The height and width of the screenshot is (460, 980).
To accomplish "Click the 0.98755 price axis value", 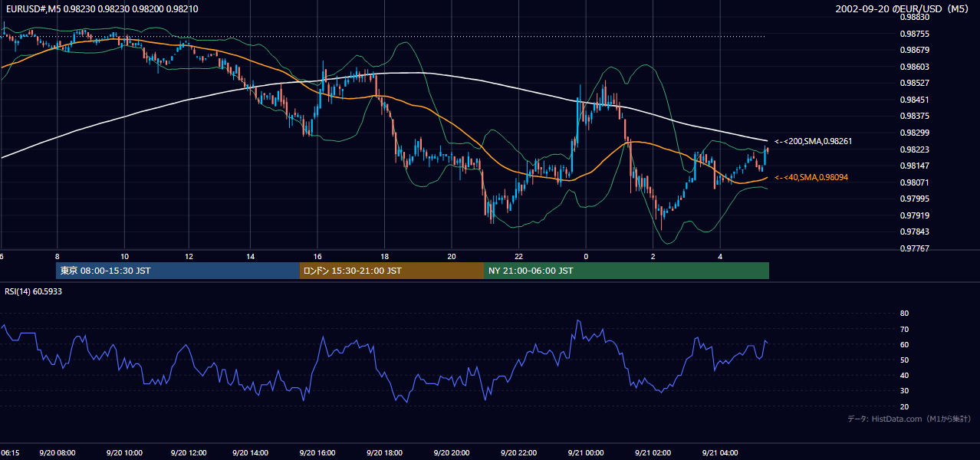I will click(x=914, y=34).
